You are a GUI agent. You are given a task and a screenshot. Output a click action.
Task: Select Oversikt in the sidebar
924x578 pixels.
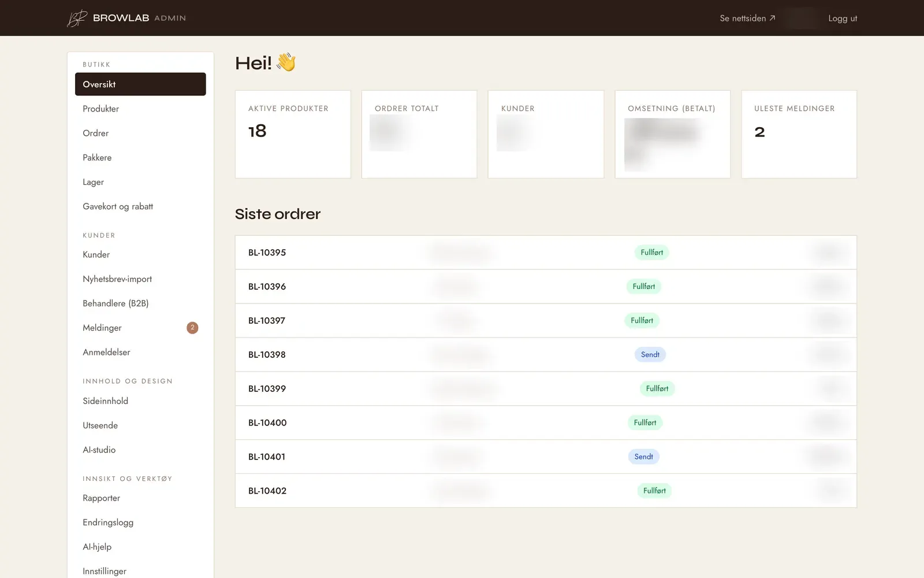click(x=140, y=84)
